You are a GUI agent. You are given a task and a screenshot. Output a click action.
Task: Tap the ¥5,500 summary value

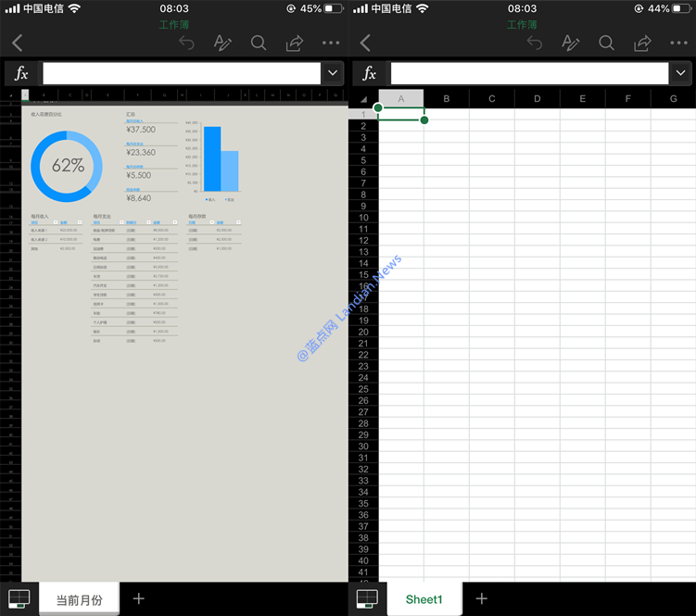tap(138, 175)
